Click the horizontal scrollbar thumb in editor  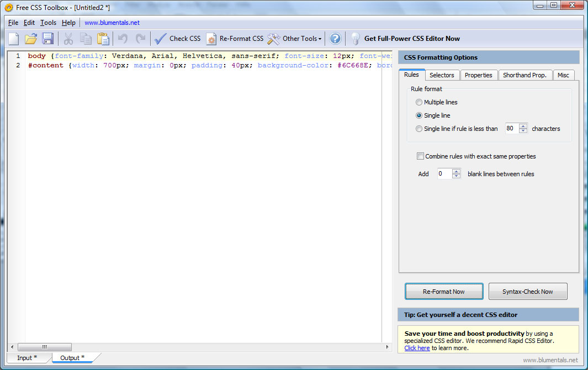45,347
